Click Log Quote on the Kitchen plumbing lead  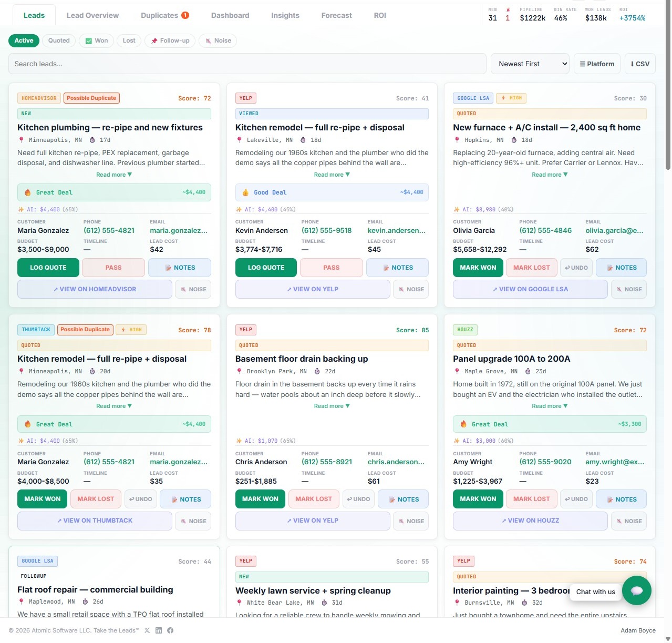[48, 268]
